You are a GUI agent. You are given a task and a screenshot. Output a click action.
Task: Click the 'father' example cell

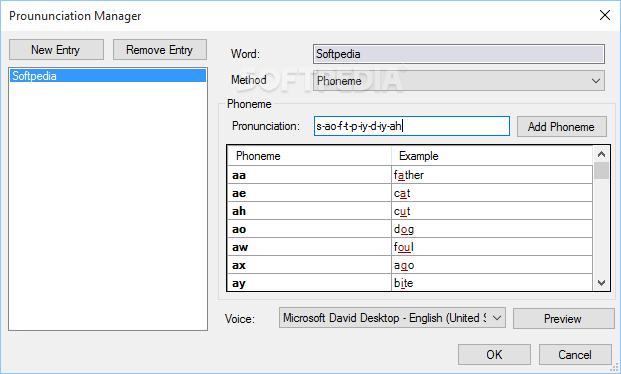pos(492,175)
